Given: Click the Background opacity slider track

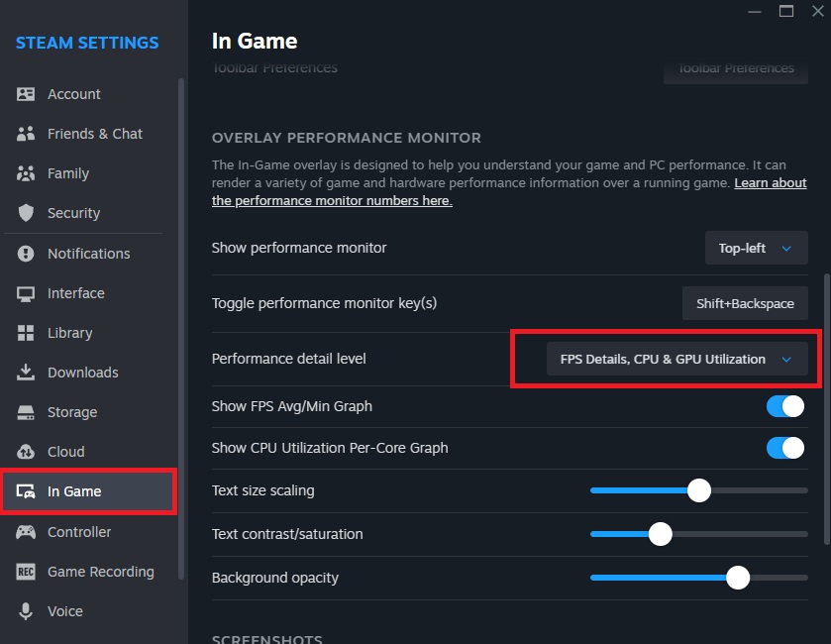Looking at the screenshot, I should point(699,578).
